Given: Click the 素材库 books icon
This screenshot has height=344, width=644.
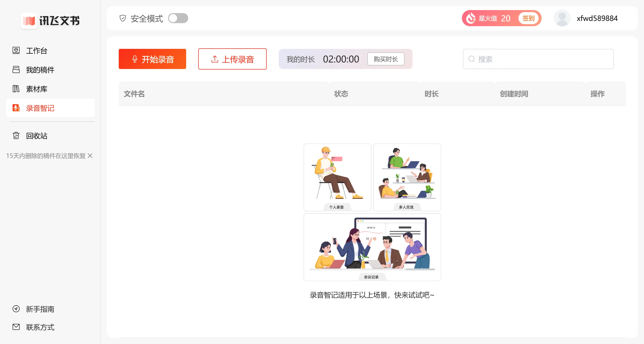Looking at the screenshot, I should click(16, 89).
